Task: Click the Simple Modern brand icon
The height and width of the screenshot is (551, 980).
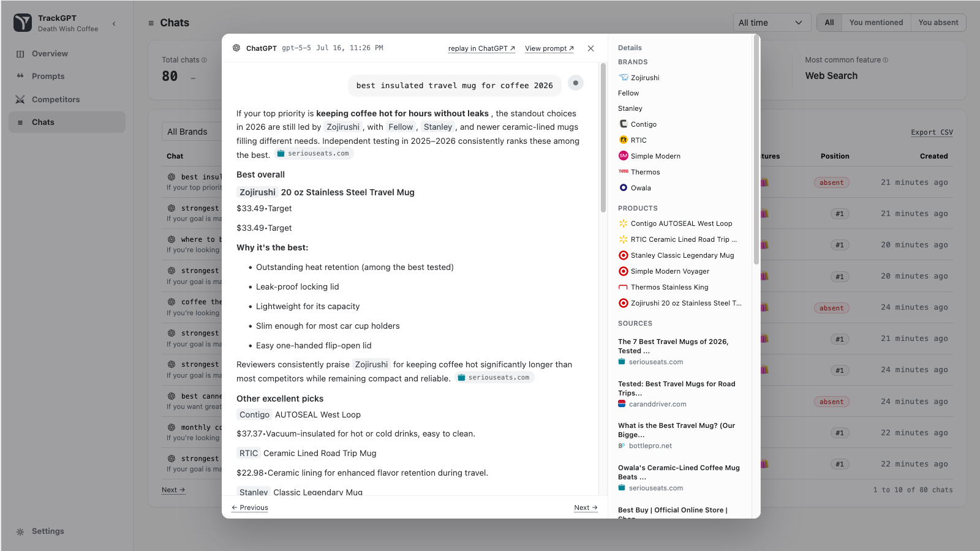Action: pyautogui.click(x=624, y=156)
